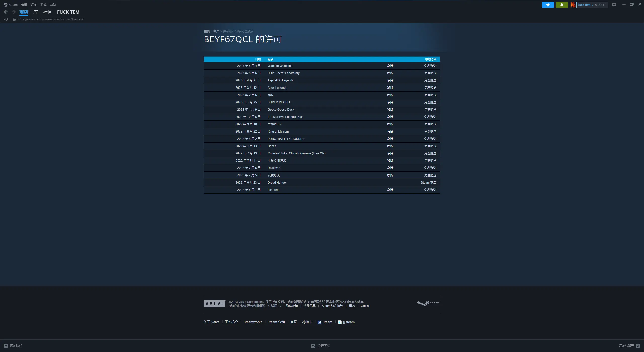The width and height of the screenshot is (644, 352).
Task: Remove the Counter-Strike: Global Offensive license
Action: (390, 153)
